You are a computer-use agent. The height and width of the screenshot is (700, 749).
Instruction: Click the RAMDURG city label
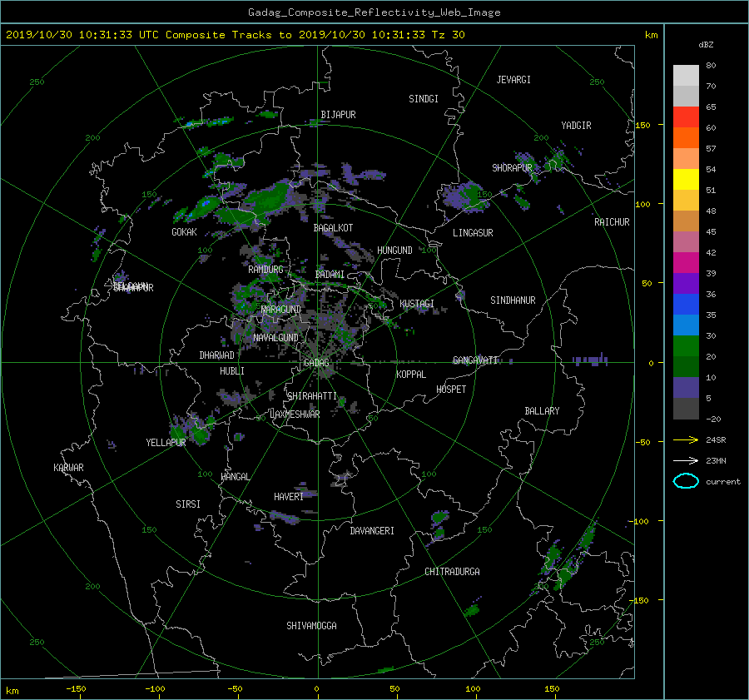265,270
